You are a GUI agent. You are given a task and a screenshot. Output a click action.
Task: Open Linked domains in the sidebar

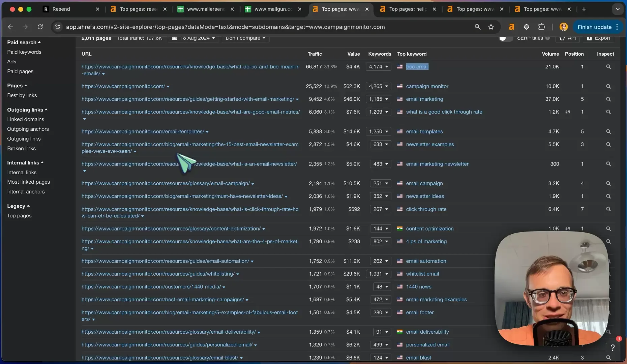point(26,119)
